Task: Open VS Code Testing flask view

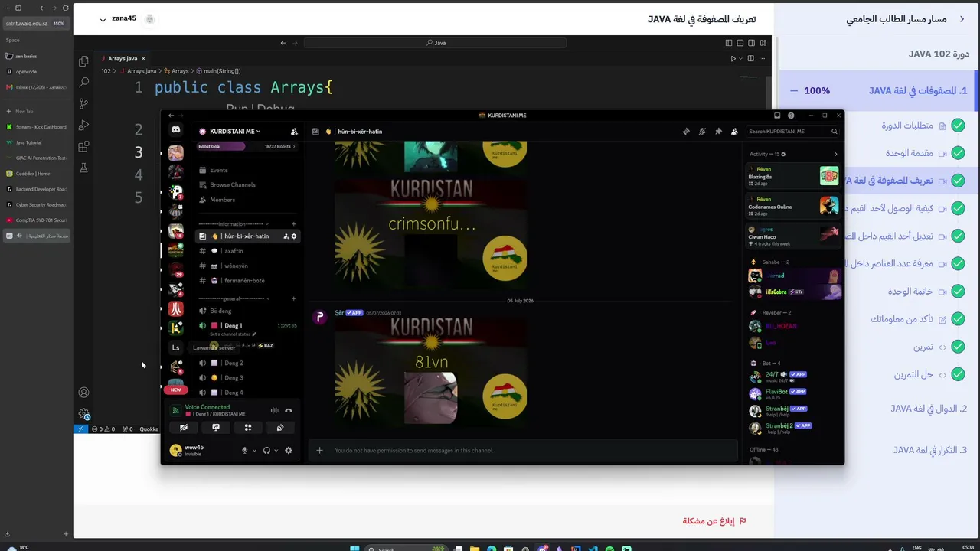Action: pos(83,168)
